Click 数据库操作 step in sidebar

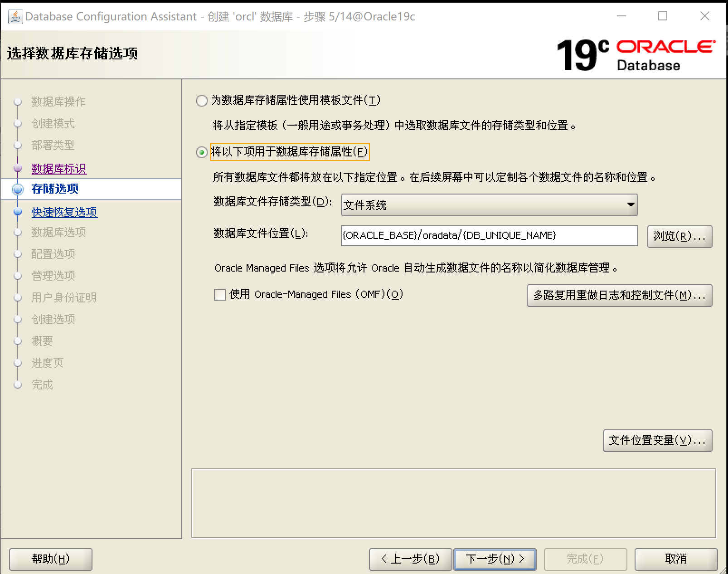tap(58, 102)
